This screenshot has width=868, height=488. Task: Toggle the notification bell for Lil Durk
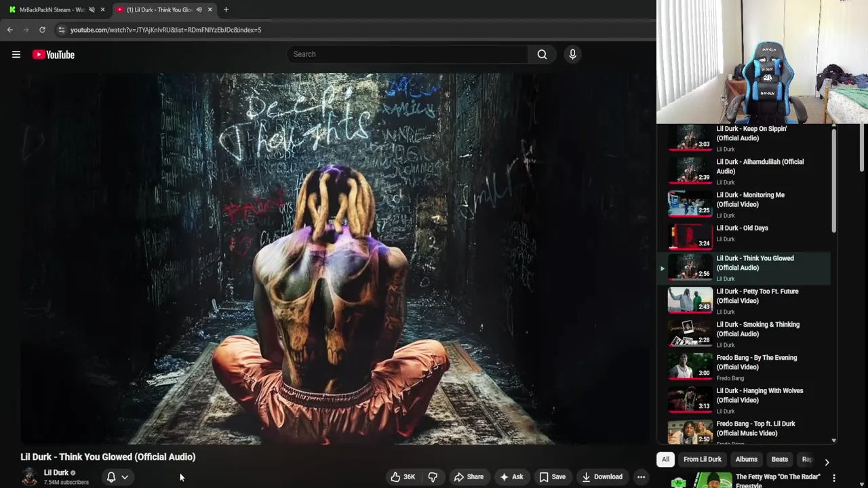click(111, 477)
